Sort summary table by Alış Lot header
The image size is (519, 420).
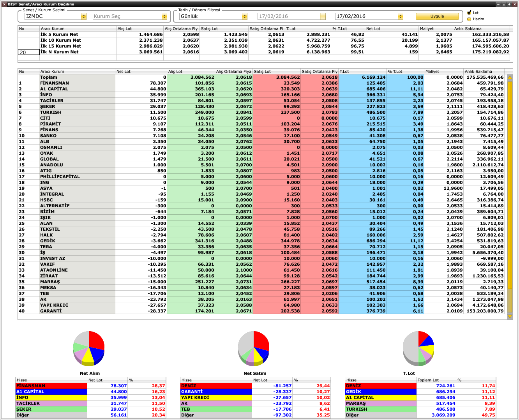pos(139,28)
